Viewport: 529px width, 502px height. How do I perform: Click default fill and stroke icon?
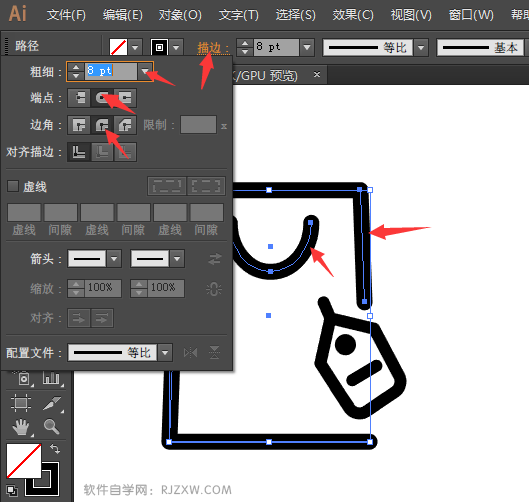tap(12, 490)
